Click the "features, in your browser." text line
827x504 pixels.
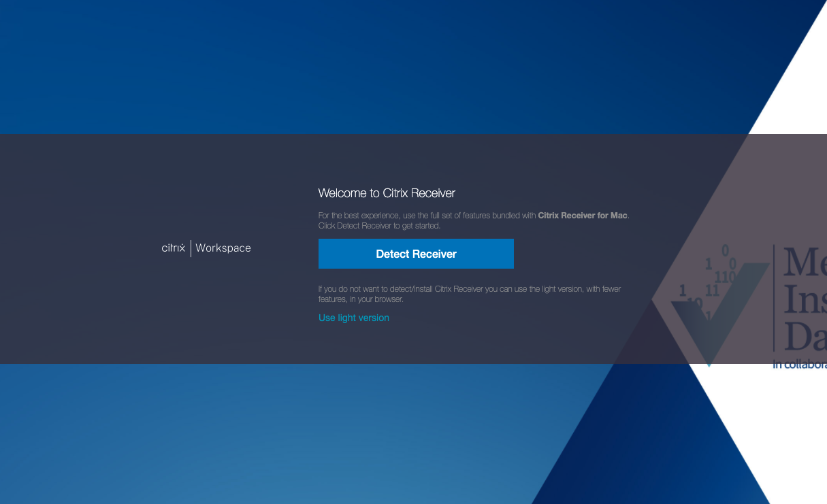(361, 299)
